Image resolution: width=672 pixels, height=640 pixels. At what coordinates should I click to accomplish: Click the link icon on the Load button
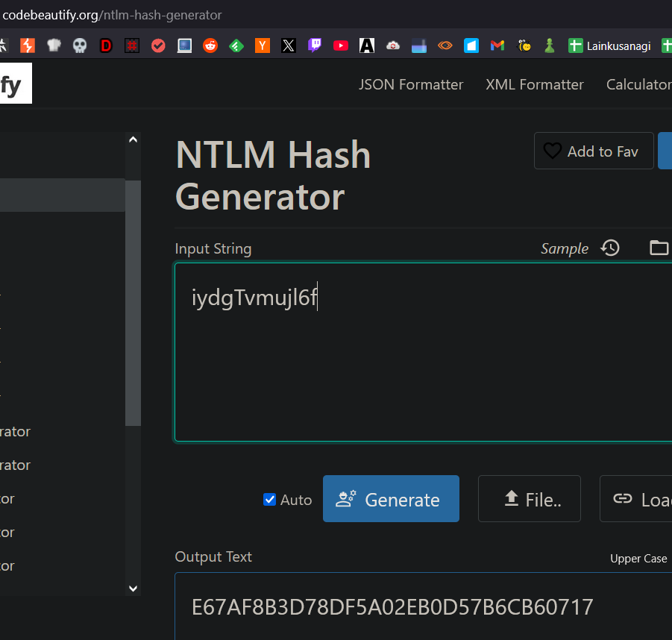(623, 499)
